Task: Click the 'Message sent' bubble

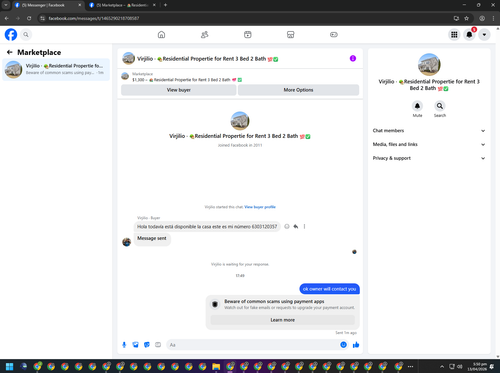Action: 152,239
